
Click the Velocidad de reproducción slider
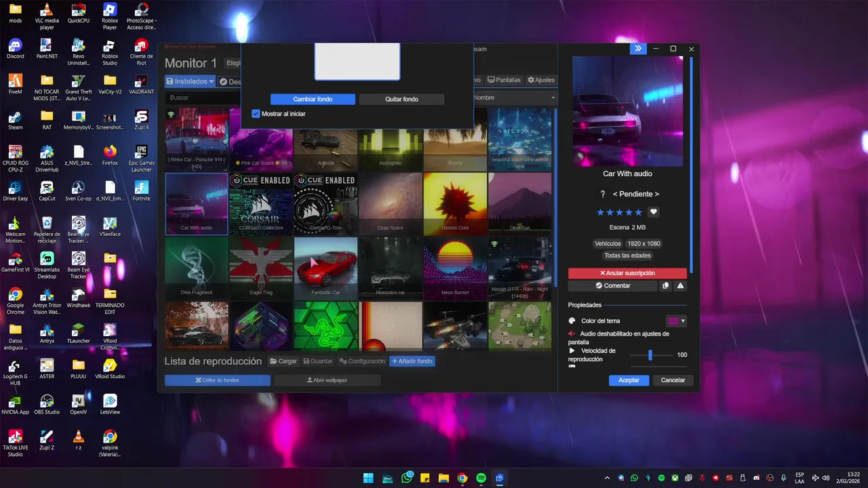point(650,355)
